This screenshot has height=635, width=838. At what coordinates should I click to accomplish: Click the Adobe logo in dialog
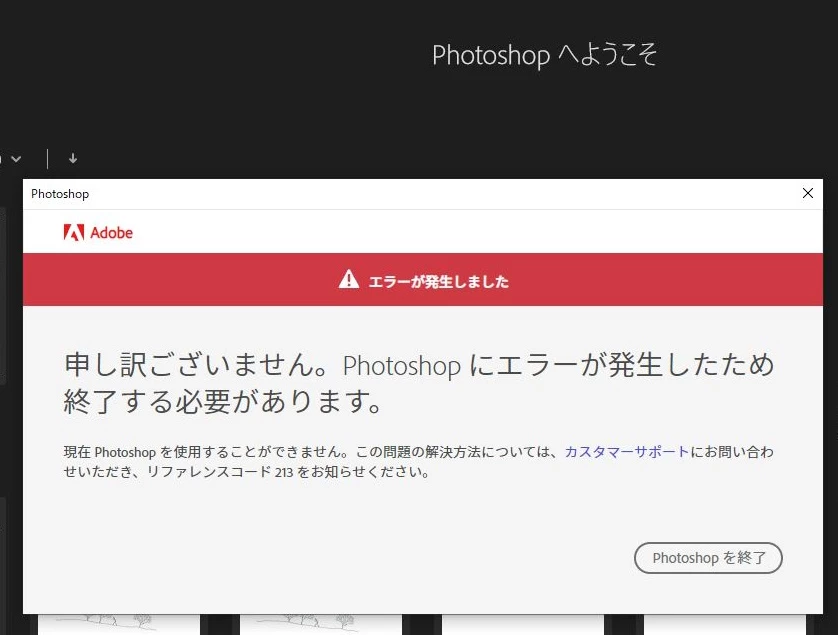[98, 233]
